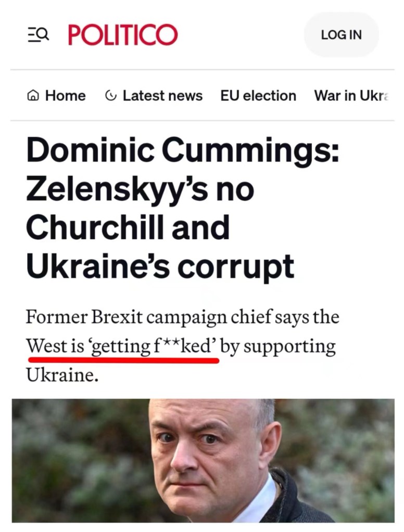Click the word "says the" in subheading
The width and height of the screenshot is (404, 532).
click(x=307, y=317)
